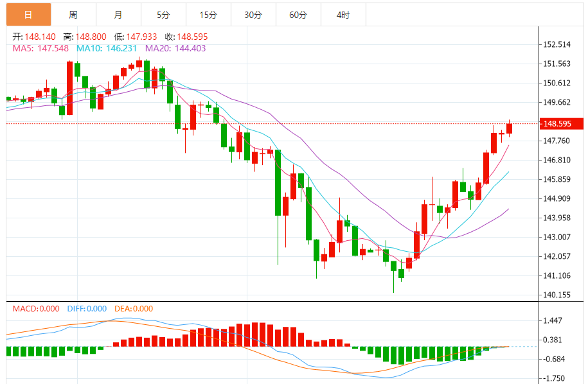Open the 30分 timeframe tab
The width and height of the screenshot is (588, 384).
(x=253, y=15)
